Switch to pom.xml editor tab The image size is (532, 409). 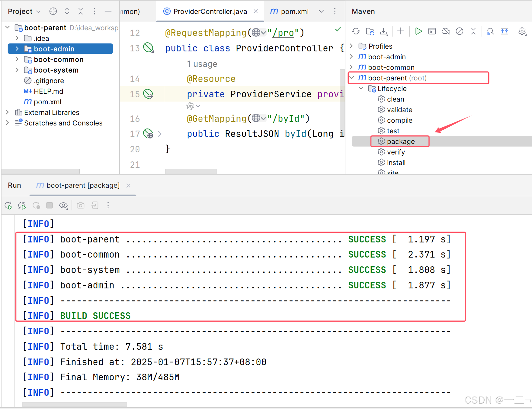tap(289, 11)
